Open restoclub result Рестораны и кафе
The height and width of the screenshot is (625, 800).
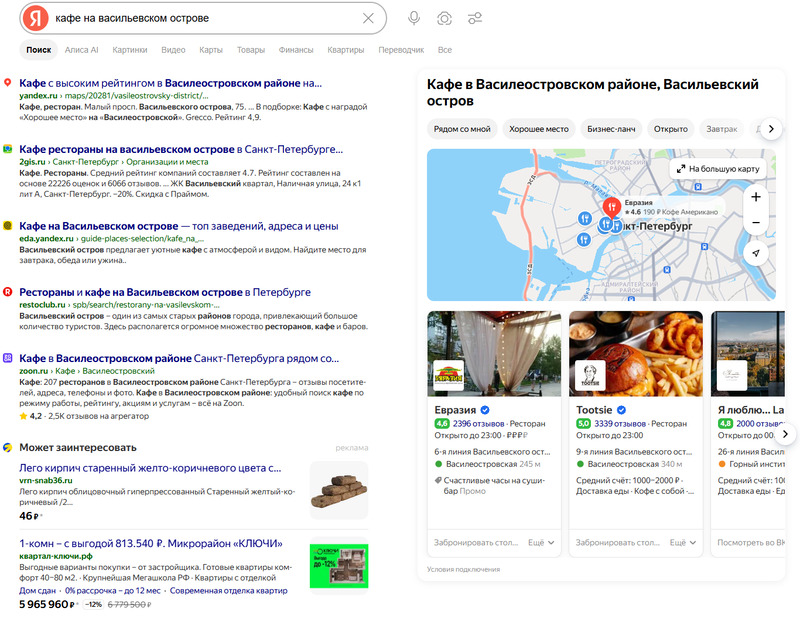(165, 292)
